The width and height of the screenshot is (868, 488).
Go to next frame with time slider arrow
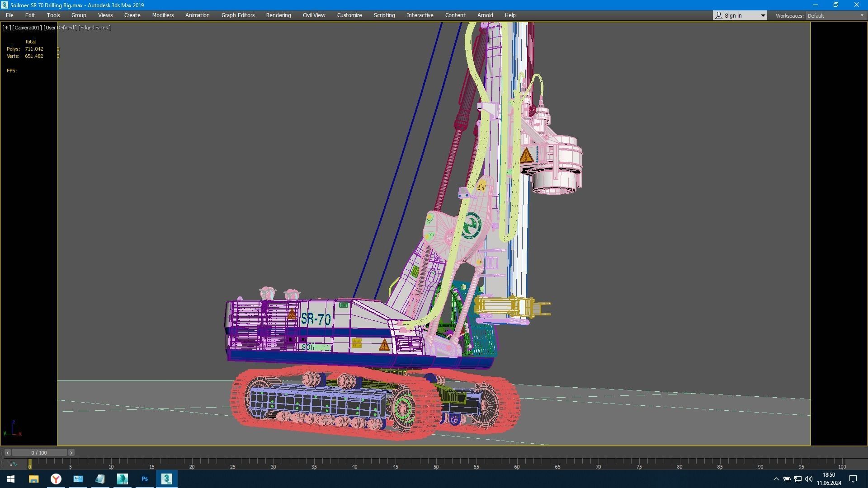71,453
